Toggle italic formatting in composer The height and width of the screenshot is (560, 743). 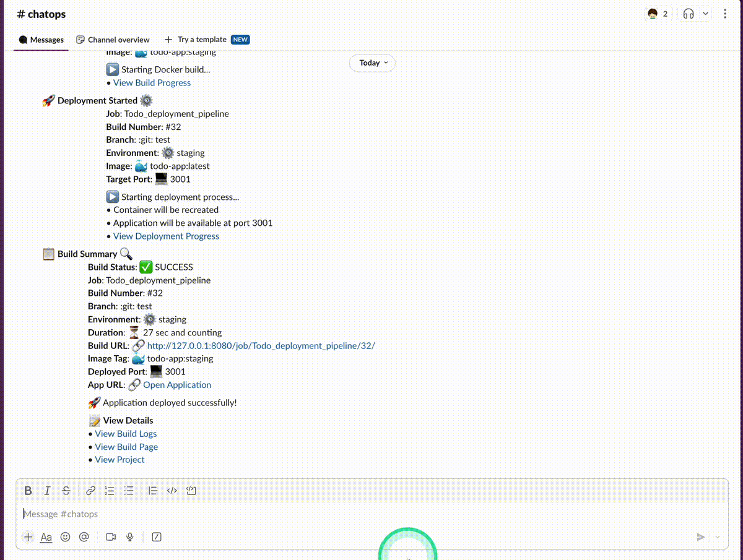click(x=47, y=491)
